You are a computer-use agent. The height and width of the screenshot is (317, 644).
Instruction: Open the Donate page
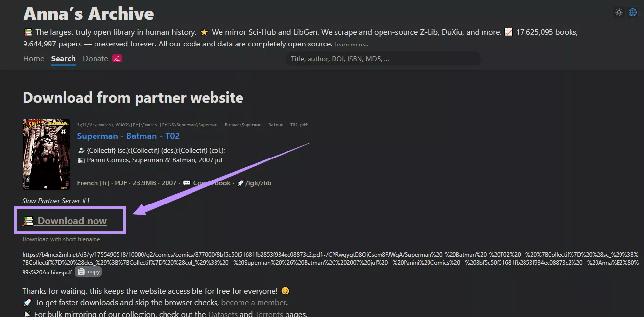click(95, 59)
